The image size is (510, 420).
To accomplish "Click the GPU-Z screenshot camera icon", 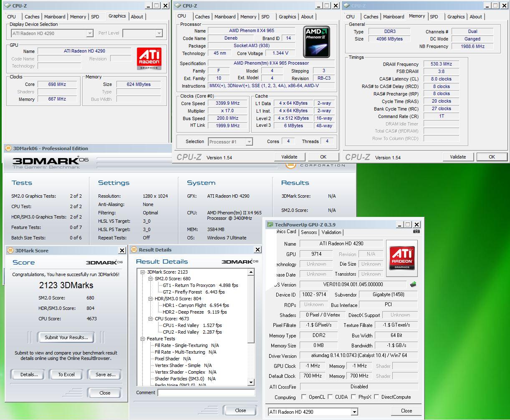I will click(x=416, y=231).
